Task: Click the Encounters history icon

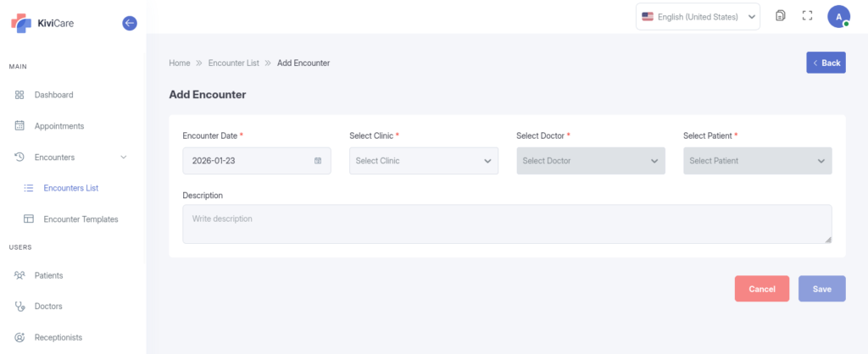Action: 19,157
